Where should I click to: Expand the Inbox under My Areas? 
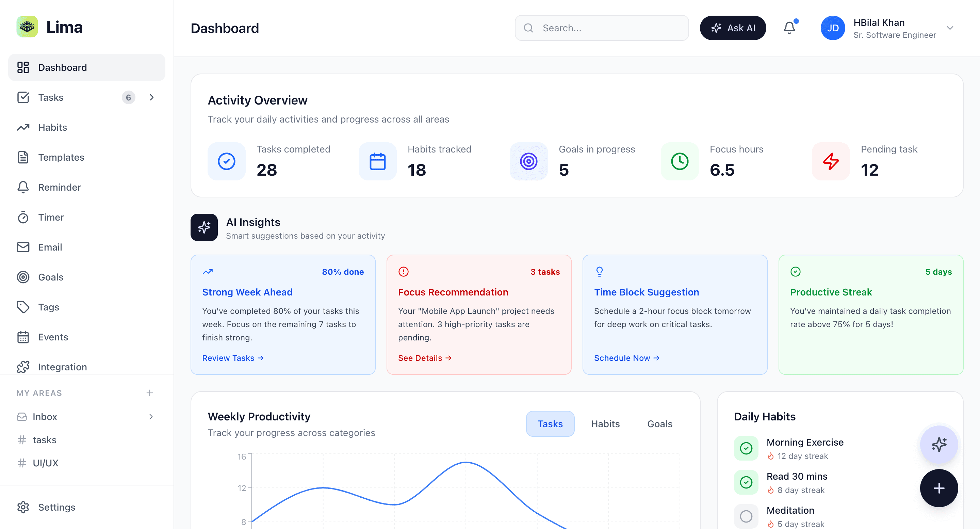click(x=151, y=416)
